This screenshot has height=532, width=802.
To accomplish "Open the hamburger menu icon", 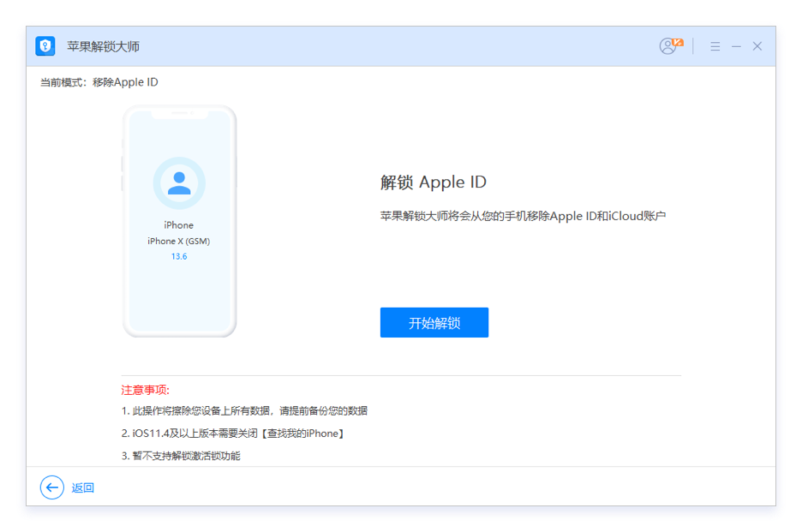I will click(x=715, y=46).
